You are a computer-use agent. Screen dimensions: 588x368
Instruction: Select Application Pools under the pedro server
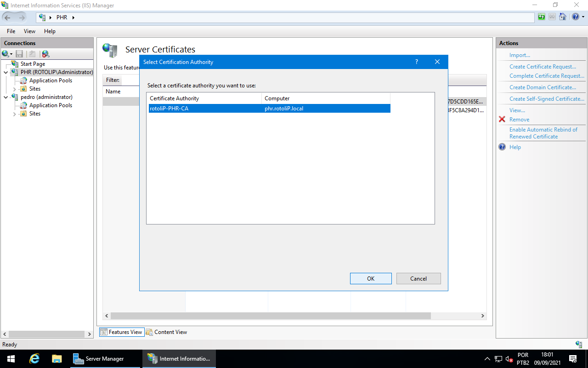(x=51, y=105)
